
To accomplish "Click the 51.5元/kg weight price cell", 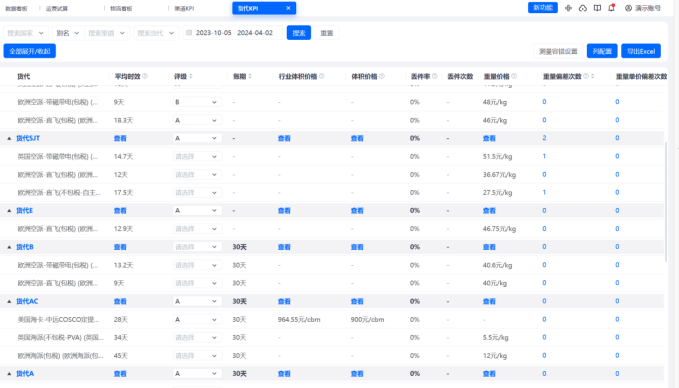I will coord(498,156).
